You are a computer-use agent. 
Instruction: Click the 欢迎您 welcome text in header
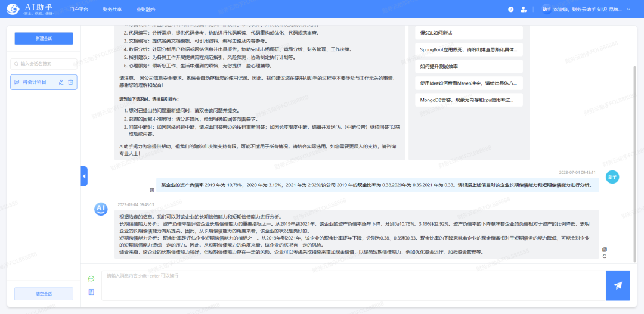(x=587, y=9)
